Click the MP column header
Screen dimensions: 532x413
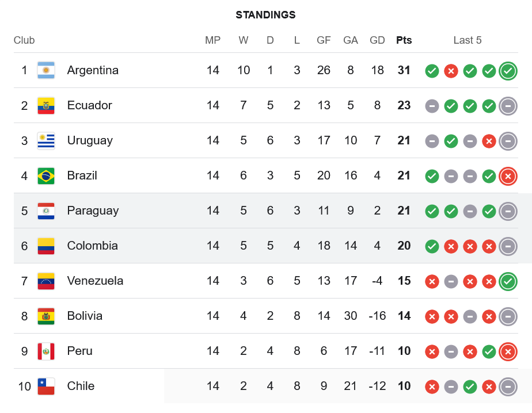[x=213, y=40]
